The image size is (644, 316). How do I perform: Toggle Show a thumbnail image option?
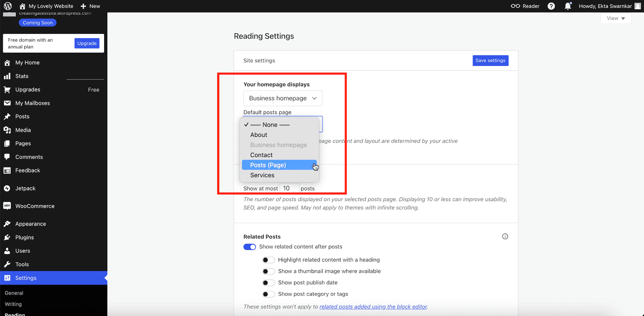tap(268, 271)
